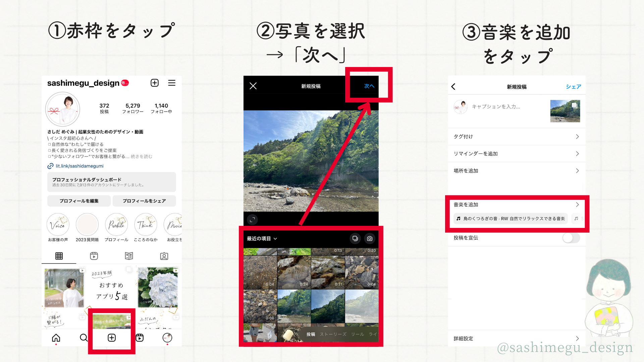Select the tagged photos tab icon on profile
This screenshot has width=644, height=362.
(164, 256)
